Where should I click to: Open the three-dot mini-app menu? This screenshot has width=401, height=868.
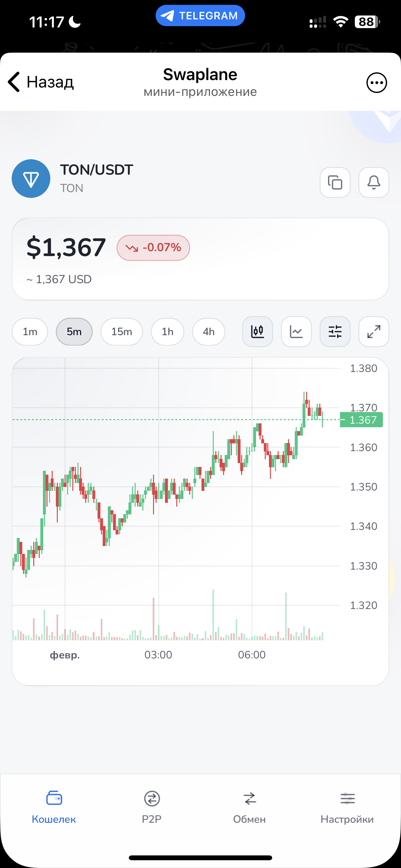376,83
